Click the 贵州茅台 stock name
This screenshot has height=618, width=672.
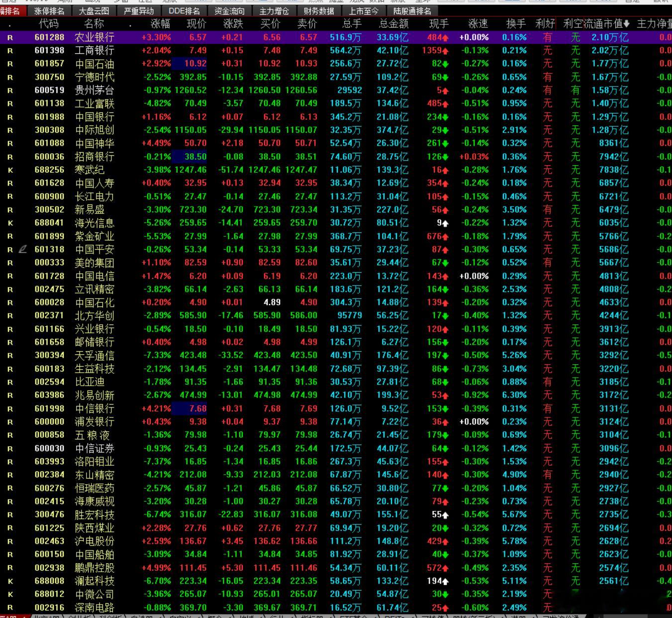95,91
